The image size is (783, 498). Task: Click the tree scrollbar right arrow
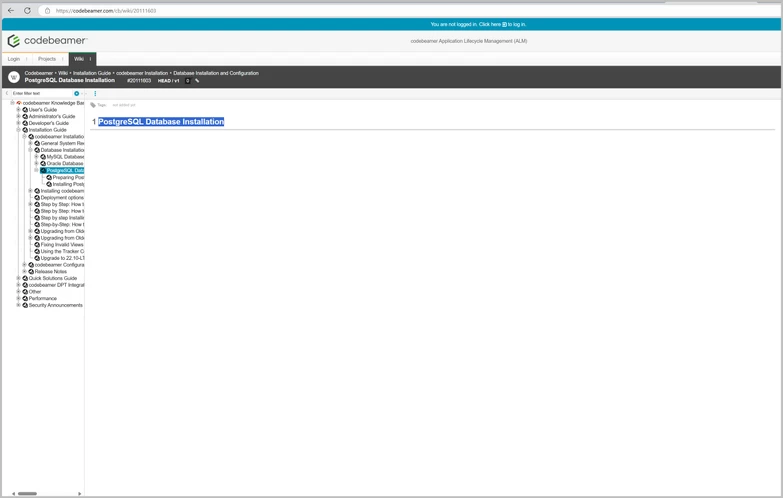pos(79,494)
